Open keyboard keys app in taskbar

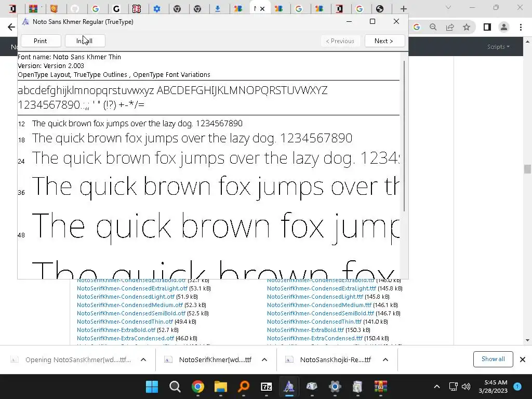312,387
